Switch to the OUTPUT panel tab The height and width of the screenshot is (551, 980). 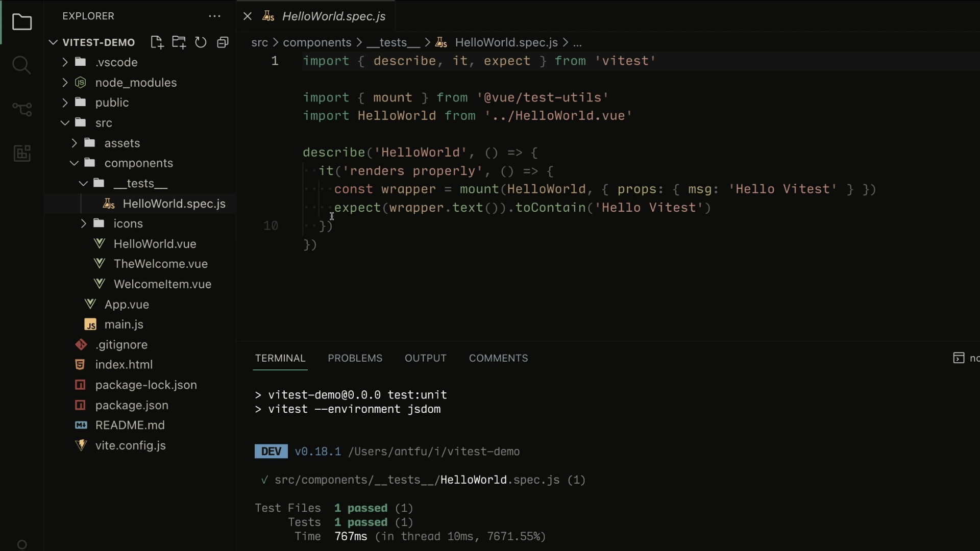pos(425,358)
